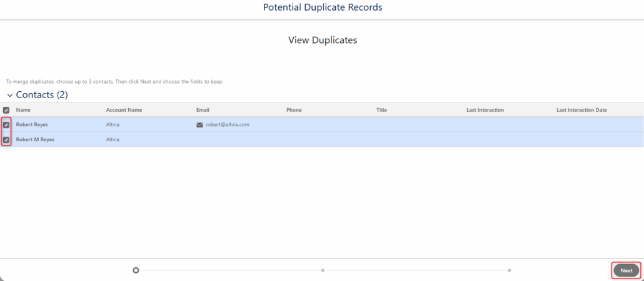Sort by the Name column header
Viewport: 644px width, 281px height.
point(23,110)
